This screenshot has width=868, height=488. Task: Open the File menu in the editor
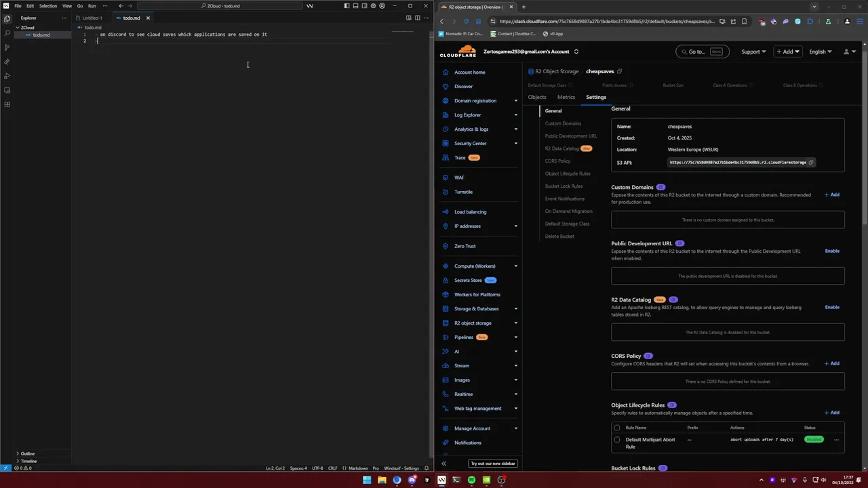18,6
